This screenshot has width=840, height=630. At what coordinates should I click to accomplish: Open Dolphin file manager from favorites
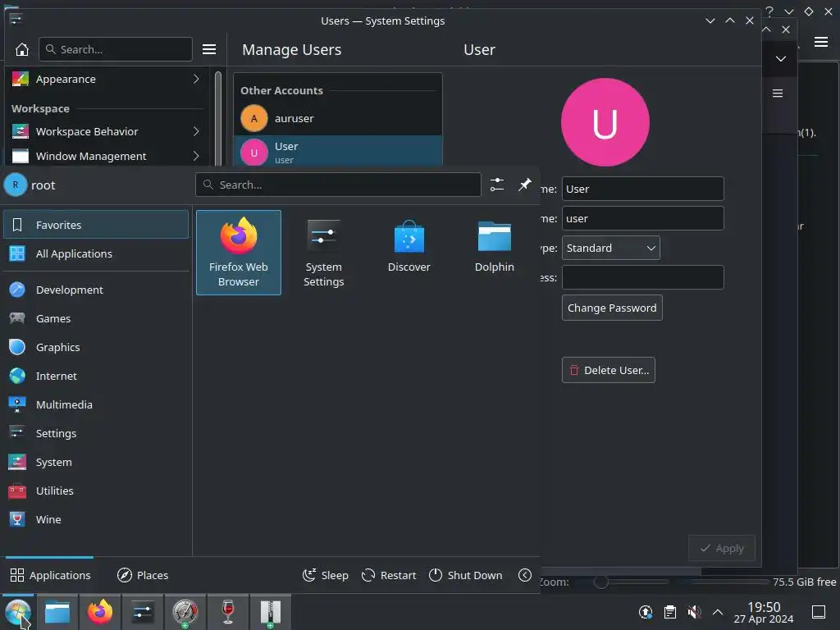click(494, 253)
